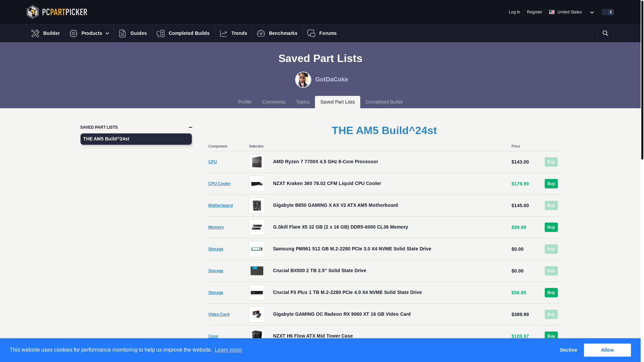Click the Log In link
644x362 pixels.
coord(515,12)
